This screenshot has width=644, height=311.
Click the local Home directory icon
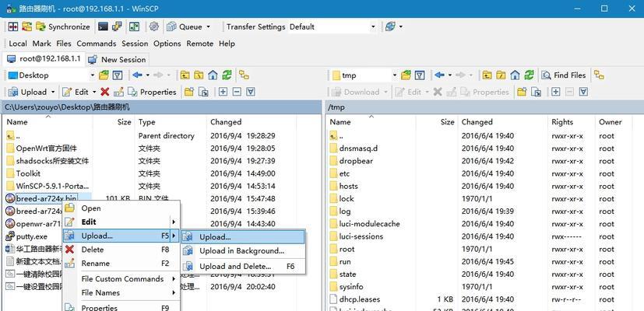pyautogui.click(x=213, y=75)
